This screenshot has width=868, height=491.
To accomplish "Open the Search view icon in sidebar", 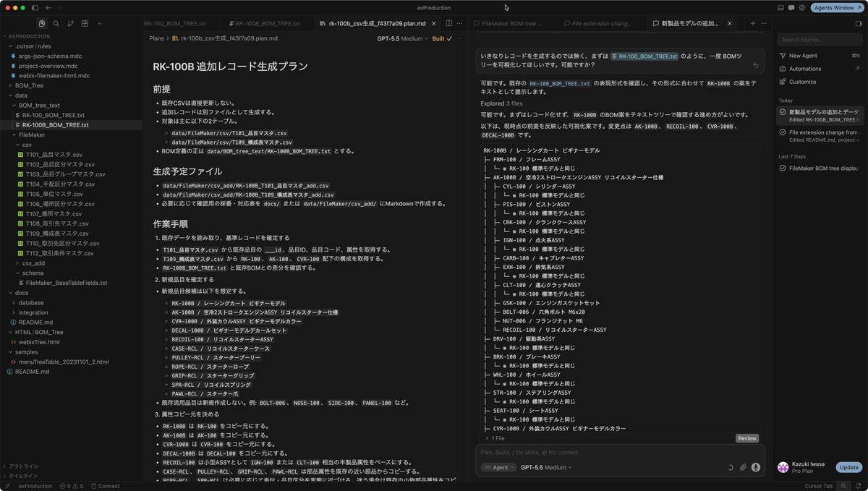I will point(56,24).
